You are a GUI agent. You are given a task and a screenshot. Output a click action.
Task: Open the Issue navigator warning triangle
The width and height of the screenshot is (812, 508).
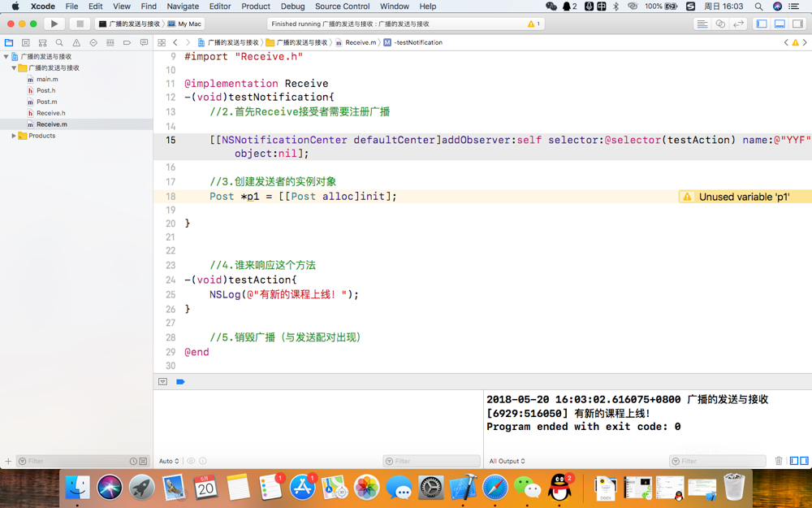pos(76,42)
